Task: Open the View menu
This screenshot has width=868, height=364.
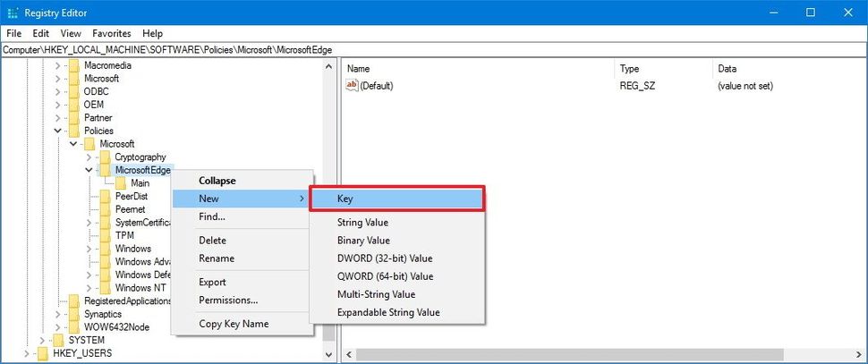Action: point(71,33)
